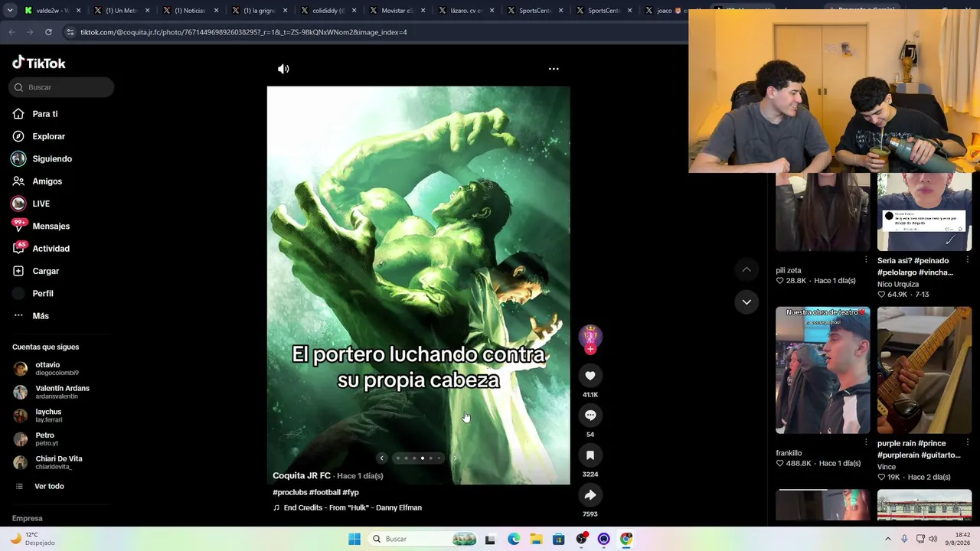Open Microsoft Store from the taskbar

click(559, 539)
